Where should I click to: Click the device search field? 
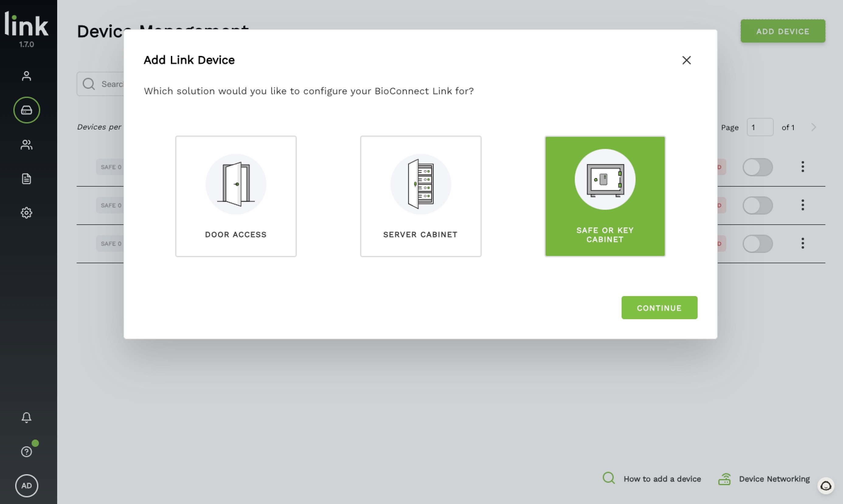pos(101,84)
